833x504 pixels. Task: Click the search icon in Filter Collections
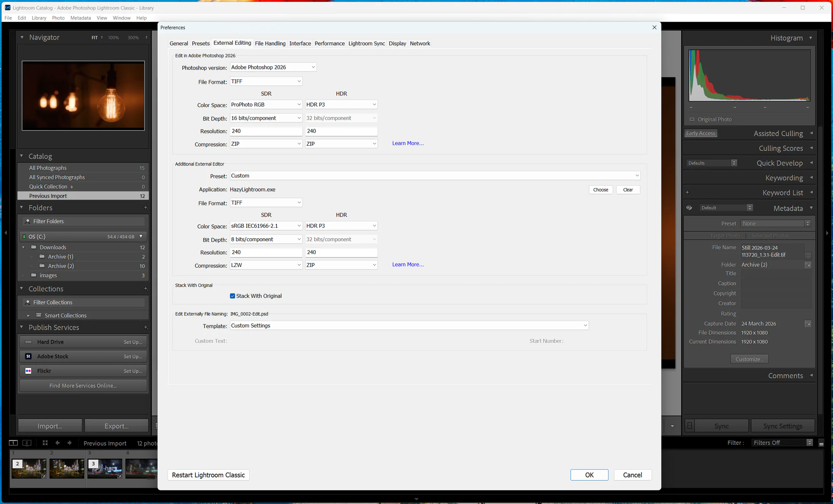pos(28,302)
